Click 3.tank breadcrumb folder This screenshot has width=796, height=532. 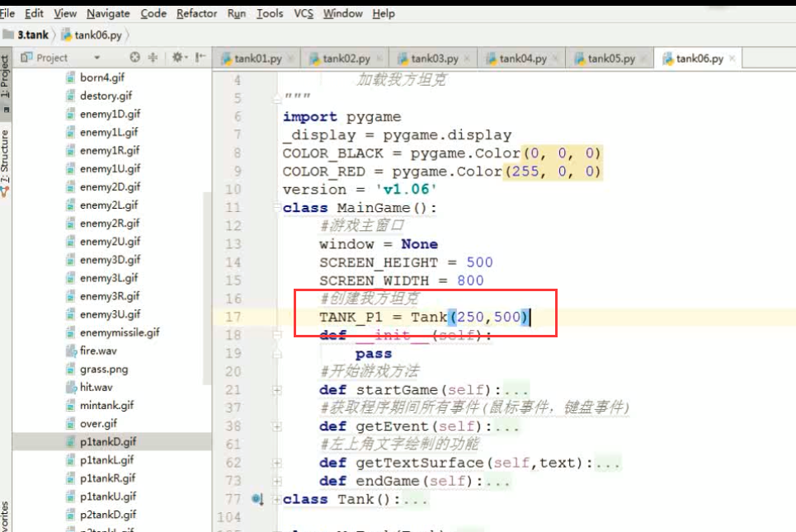[x=26, y=35]
